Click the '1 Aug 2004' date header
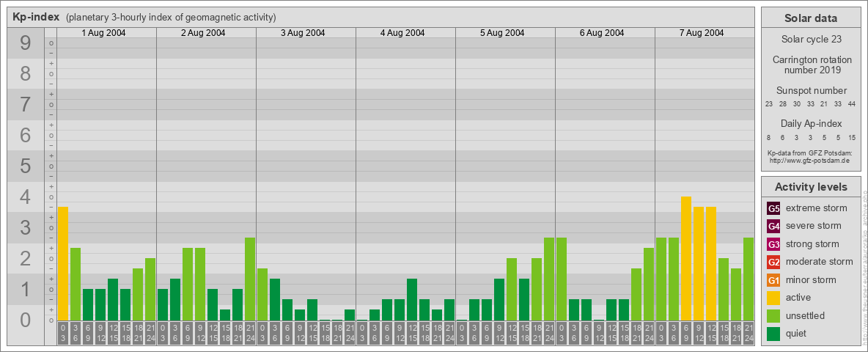The height and width of the screenshot is (352, 868). pos(103,33)
